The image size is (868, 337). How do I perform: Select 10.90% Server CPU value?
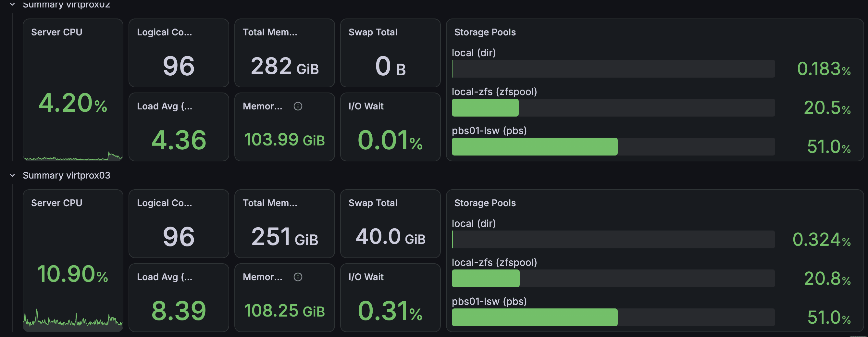pyautogui.click(x=73, y=274)
